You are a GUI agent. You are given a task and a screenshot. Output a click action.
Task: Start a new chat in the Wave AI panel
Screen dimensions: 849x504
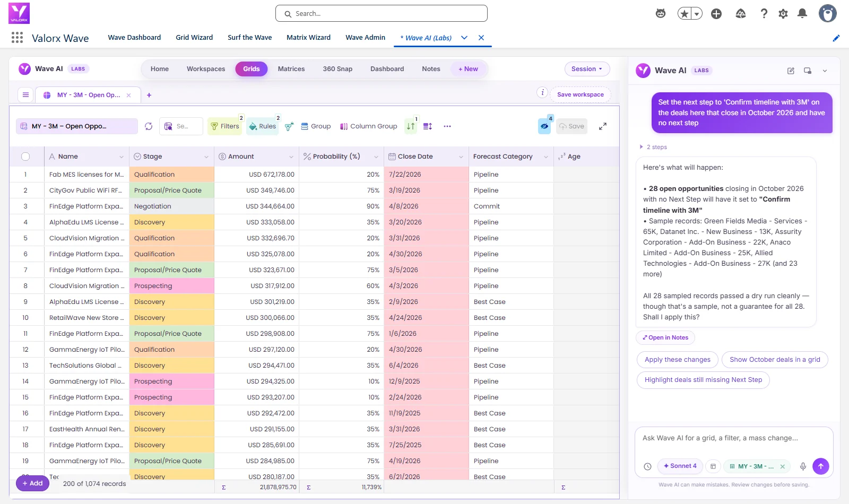[x=791, y=71]
